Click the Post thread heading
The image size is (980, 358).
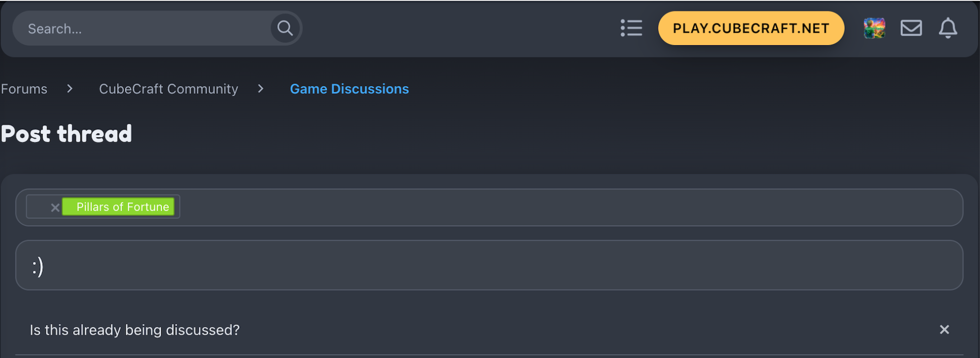66,134
